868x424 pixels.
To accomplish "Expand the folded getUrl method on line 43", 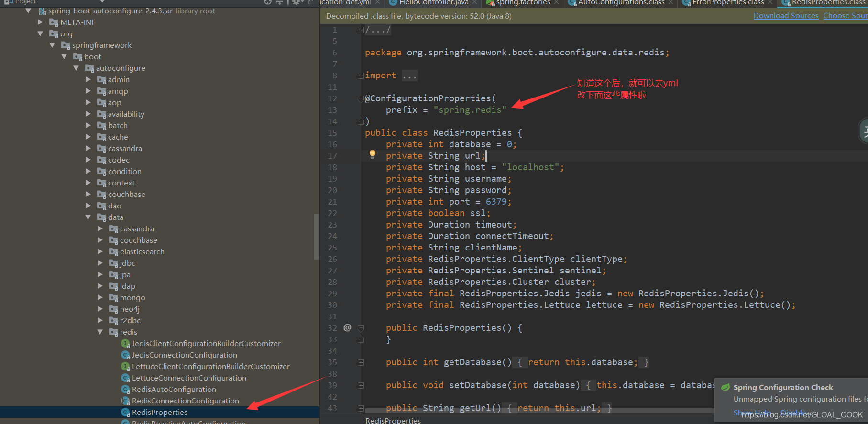I will [x=361, y=408].
